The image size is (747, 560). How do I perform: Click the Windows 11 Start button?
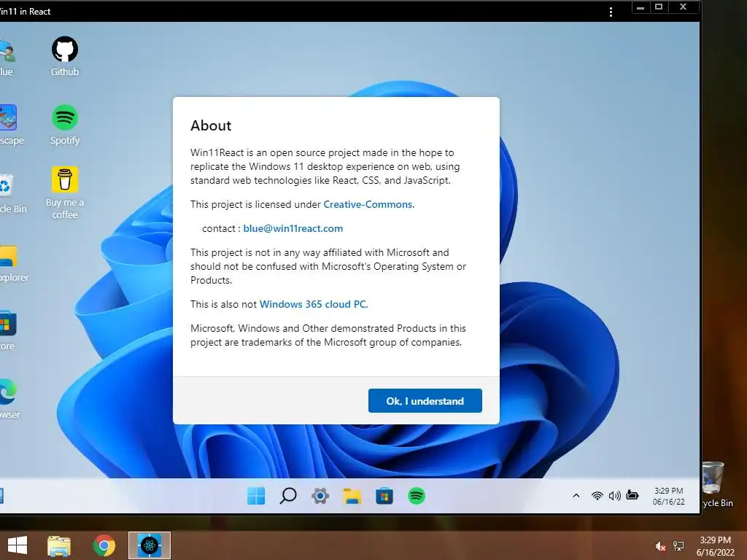tap(256, 496)
